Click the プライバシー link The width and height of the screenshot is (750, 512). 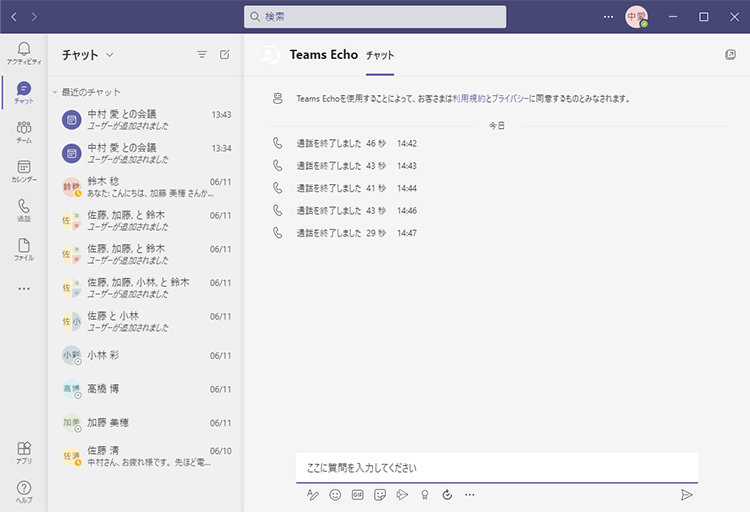[510, 99]
